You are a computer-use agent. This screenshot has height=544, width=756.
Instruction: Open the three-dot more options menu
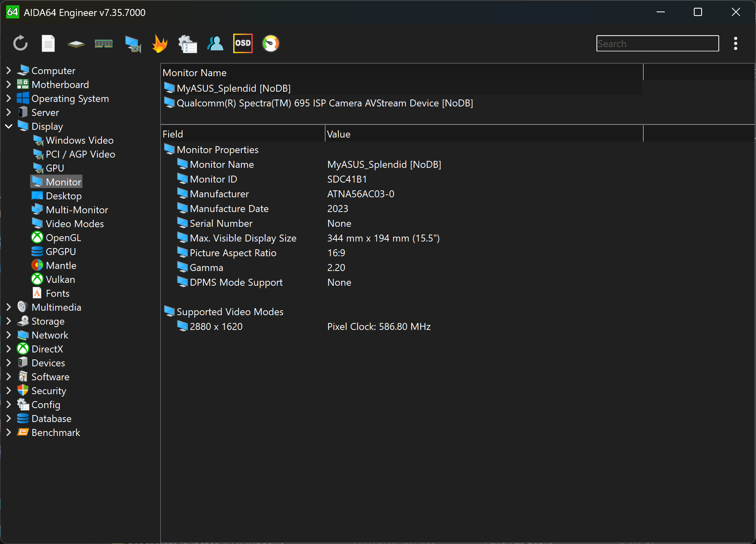click(x=735, y=43)
